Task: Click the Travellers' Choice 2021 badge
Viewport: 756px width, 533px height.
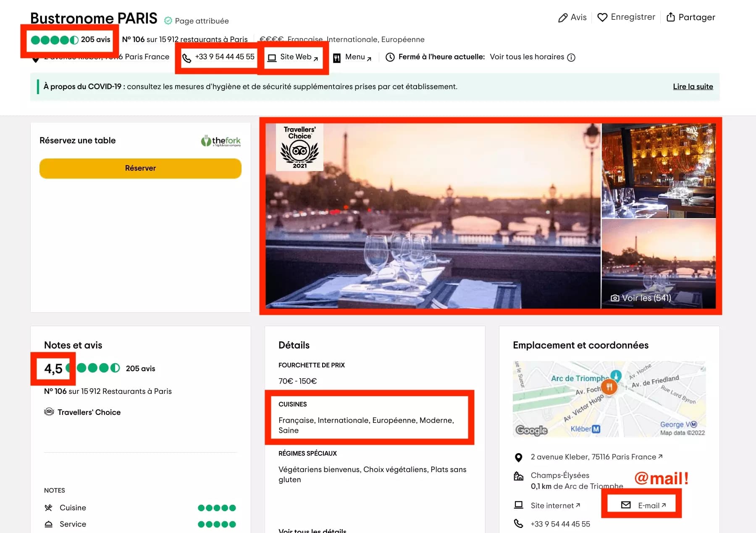Action: (299, 147)
